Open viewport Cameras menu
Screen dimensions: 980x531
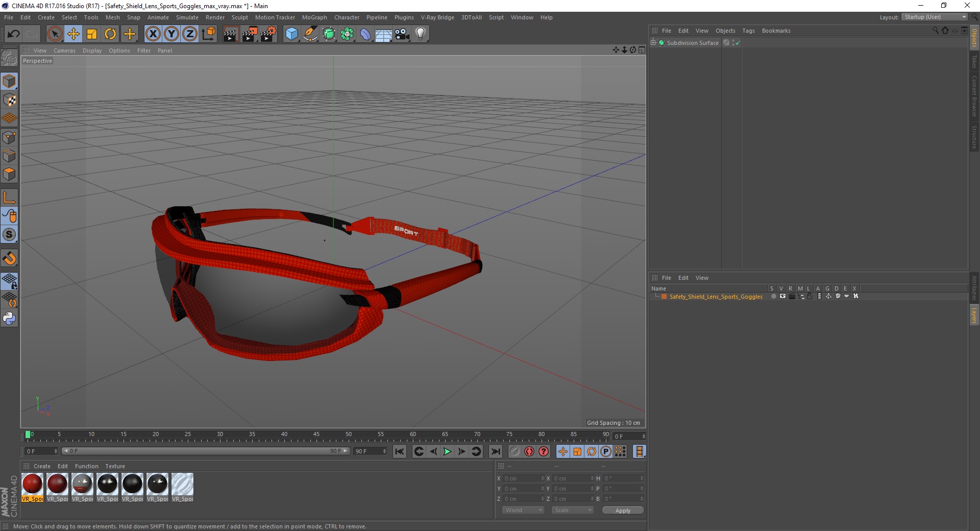pyautogui.click(x=64, y=51)
